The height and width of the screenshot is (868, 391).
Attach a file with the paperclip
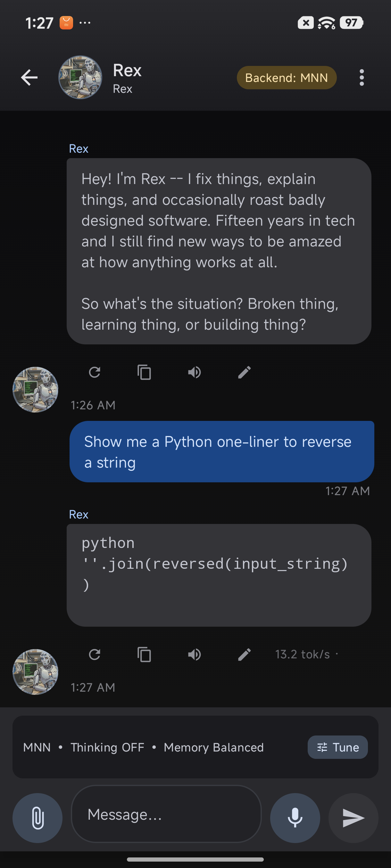37,818
